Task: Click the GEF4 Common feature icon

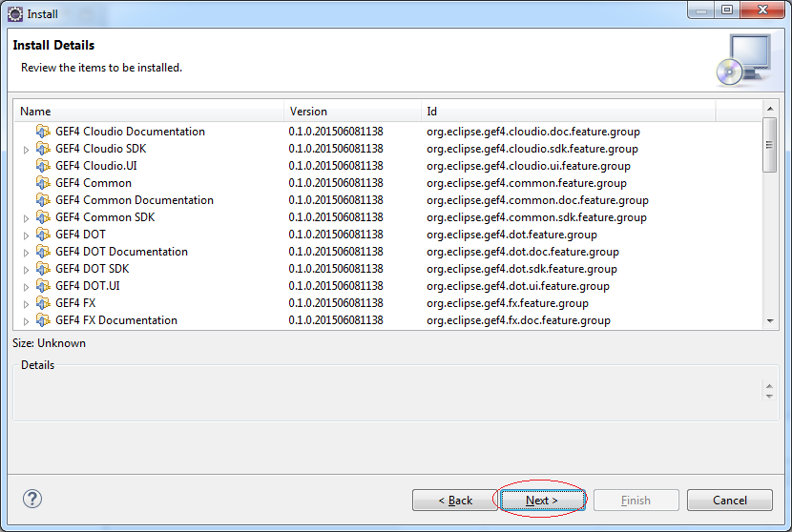Action: [x=44, y=183]
